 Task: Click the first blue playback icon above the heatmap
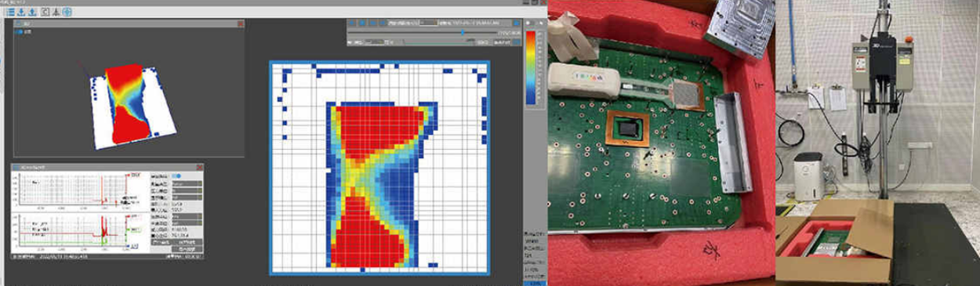pos(352,23)
